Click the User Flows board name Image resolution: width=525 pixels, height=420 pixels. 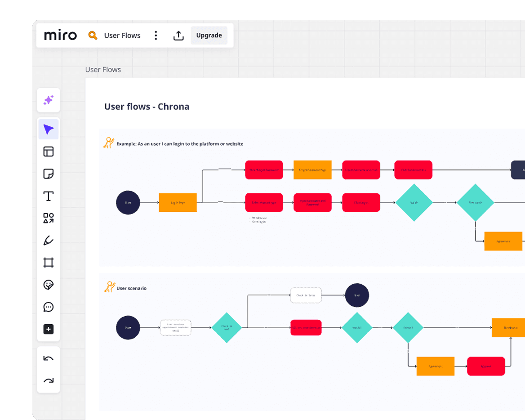(122, 36)
